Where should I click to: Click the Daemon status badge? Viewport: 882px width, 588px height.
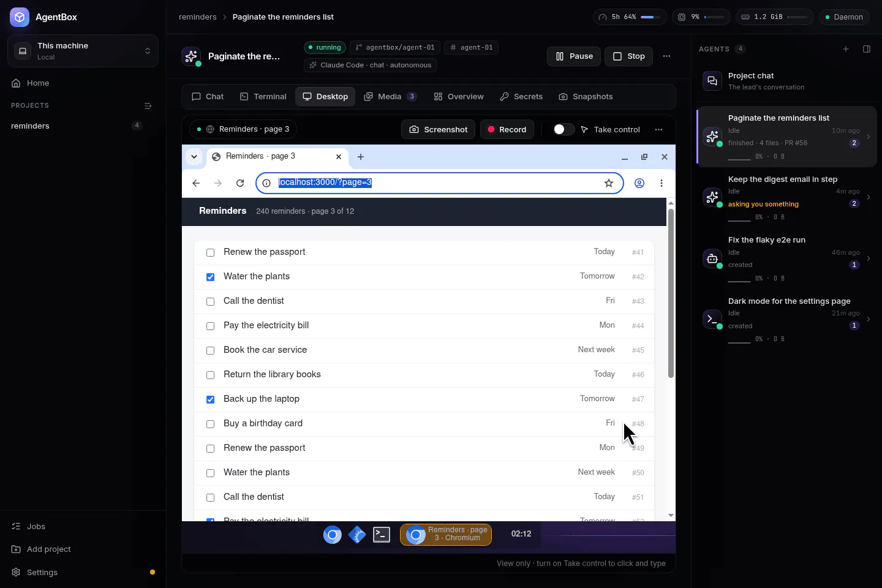[x=843, y=17]
